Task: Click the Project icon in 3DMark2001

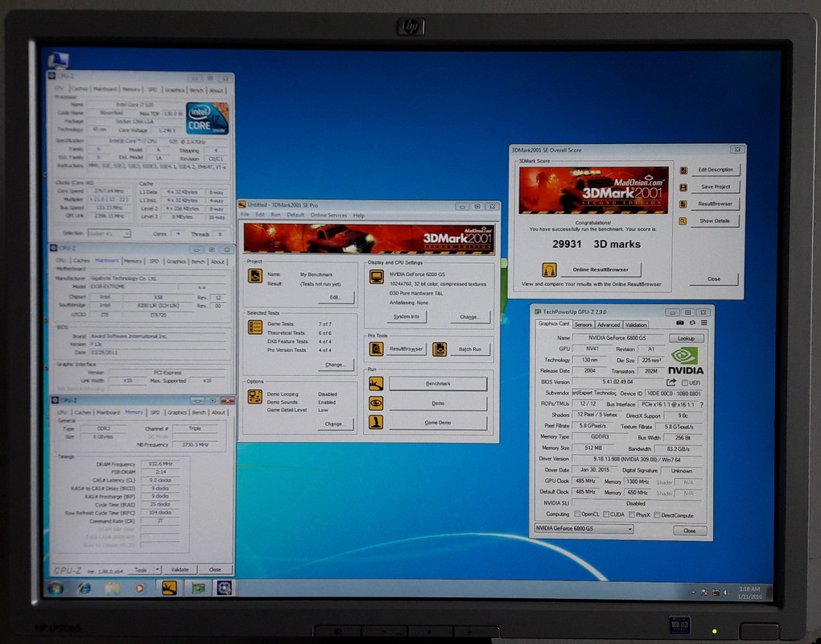Action: [x=255, y=276]
